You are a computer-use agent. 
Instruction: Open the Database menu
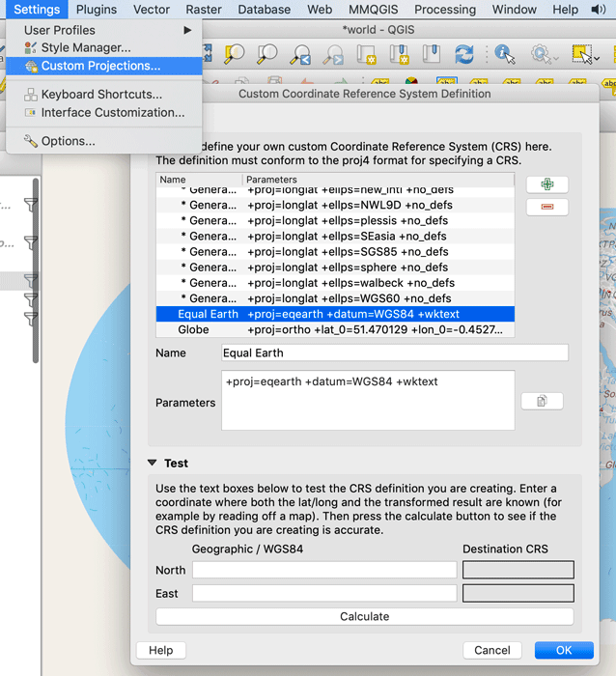coord(265,9)
